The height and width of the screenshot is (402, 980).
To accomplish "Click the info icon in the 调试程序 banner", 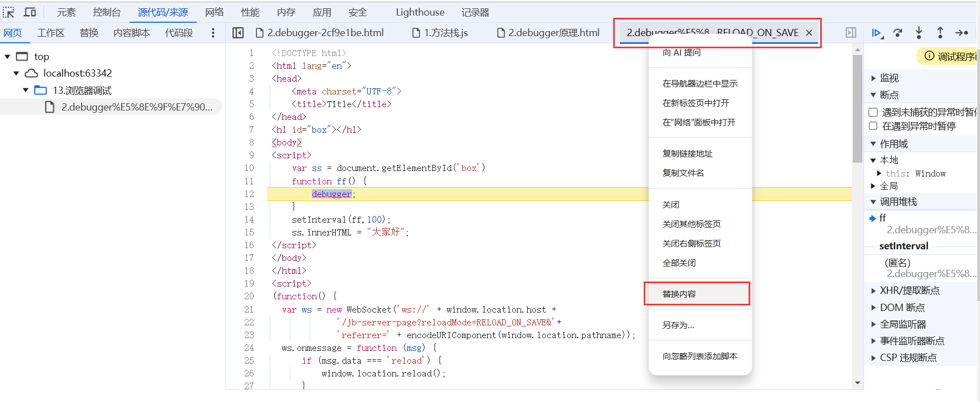I will pyautogui.click(x=930, y=56).
